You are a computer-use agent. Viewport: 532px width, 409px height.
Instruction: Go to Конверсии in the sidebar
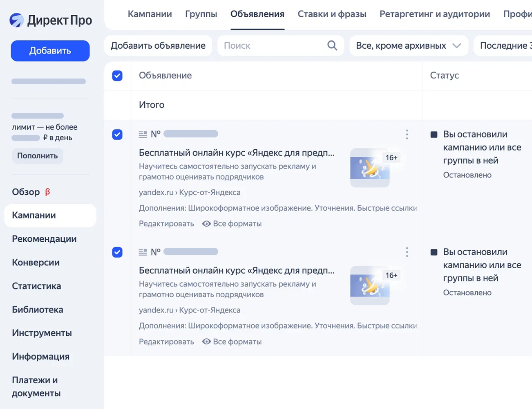(36, 263)
